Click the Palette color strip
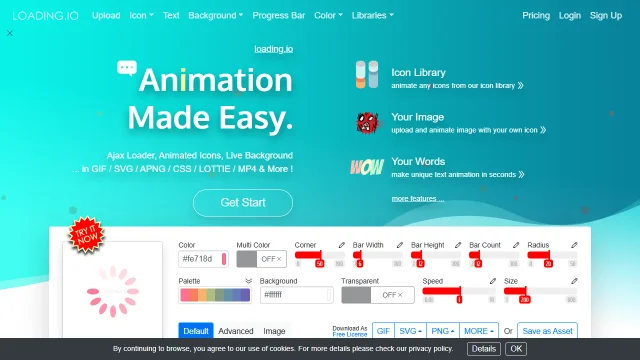 (x=215, y=295)
